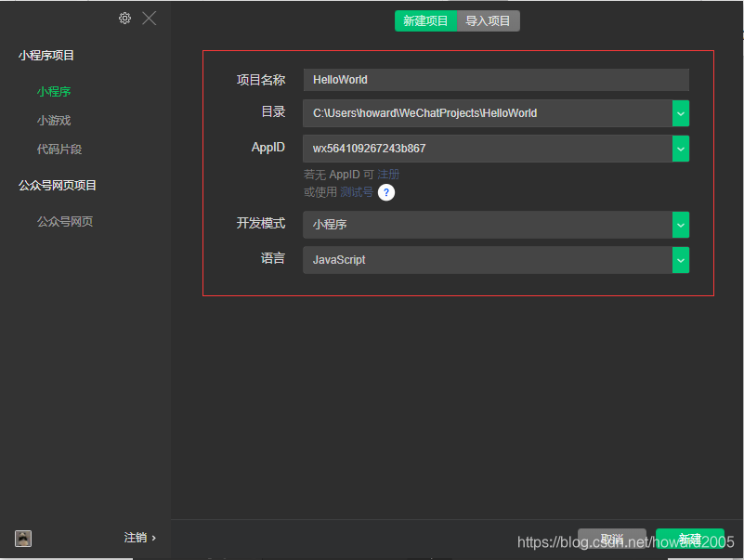Open settings via the gear icon
The height and width of the screenshot is (560, 744).
pos(124,18)
